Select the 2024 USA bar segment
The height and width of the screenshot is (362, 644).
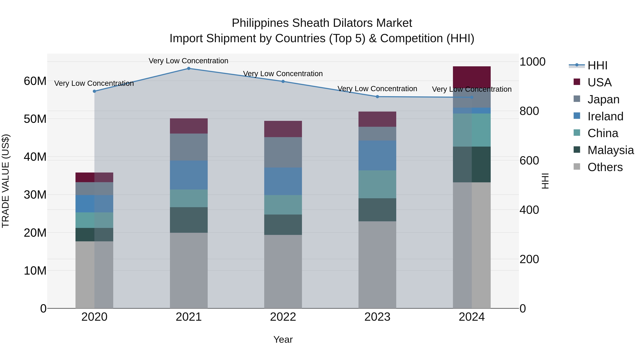coord(472,77)
